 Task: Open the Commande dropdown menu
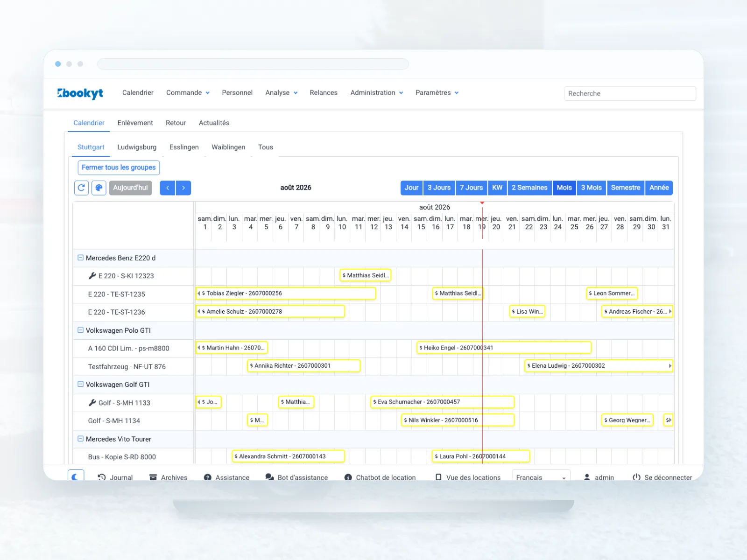188,93
